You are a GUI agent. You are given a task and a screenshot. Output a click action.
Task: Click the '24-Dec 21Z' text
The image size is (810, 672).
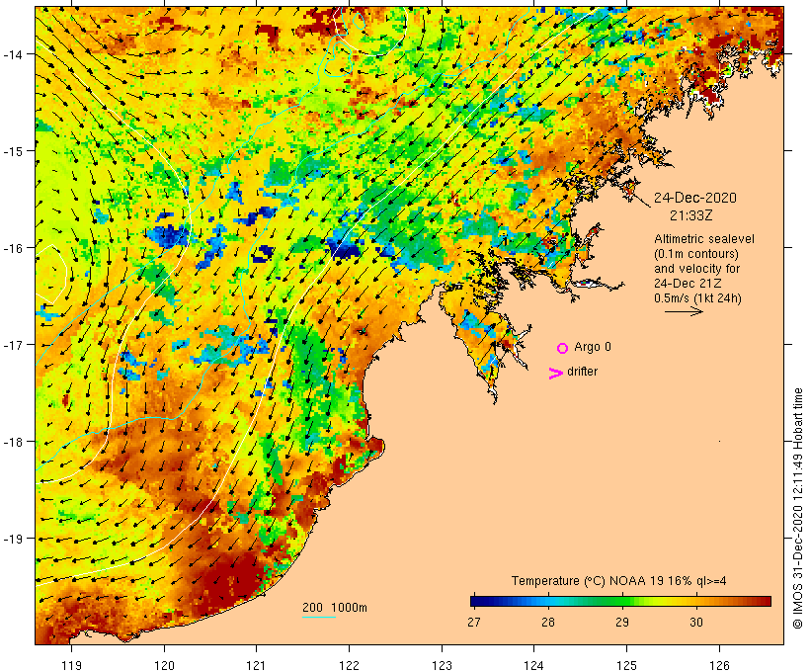(x=688, y=284)
